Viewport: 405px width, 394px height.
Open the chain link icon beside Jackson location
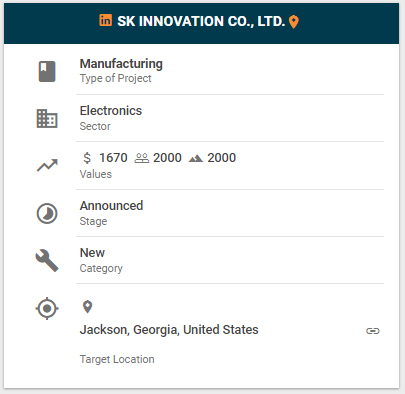pos(373,331)
